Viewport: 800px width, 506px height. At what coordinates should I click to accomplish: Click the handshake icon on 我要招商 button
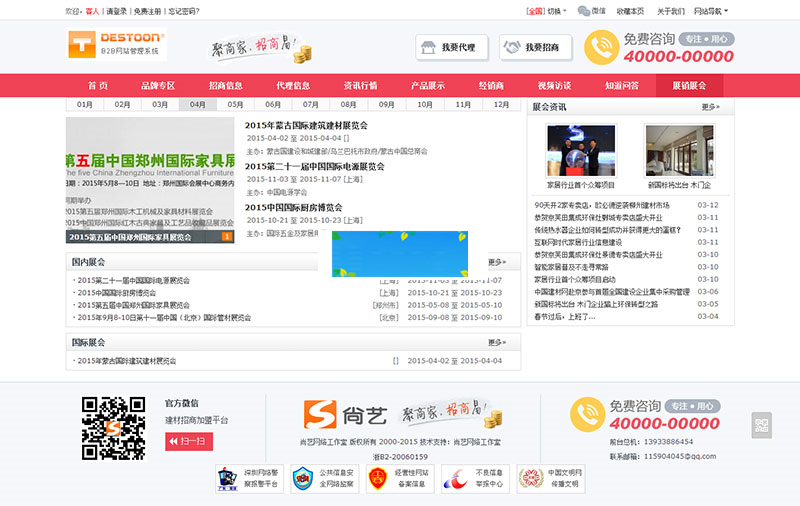click(x=512, y=47)
